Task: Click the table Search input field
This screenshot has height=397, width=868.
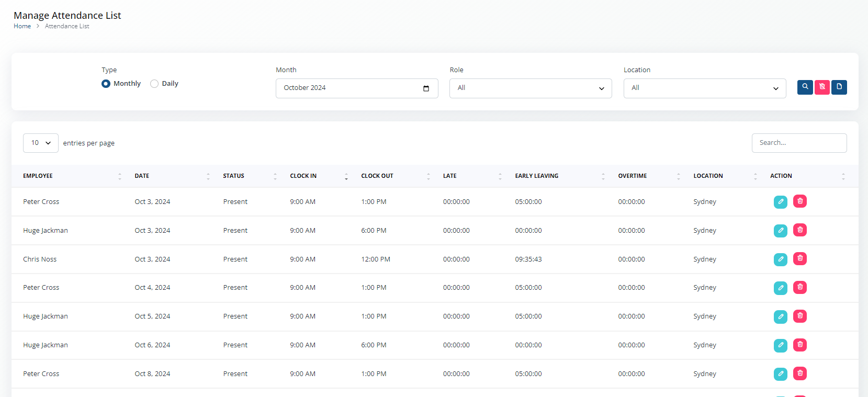Action: coord(799,143)
